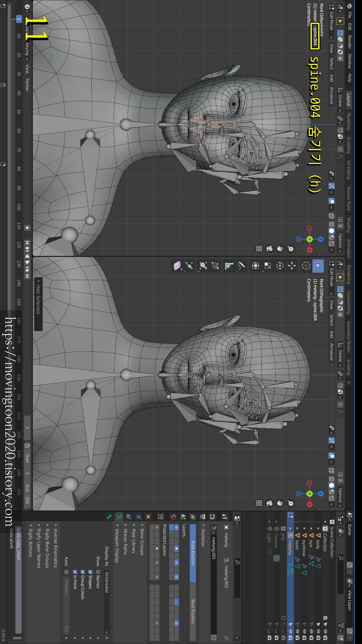Select the Annotate pencil tool
Image resolution: width=362 pixels, height=644 pixels.
(x=241, y=266)
